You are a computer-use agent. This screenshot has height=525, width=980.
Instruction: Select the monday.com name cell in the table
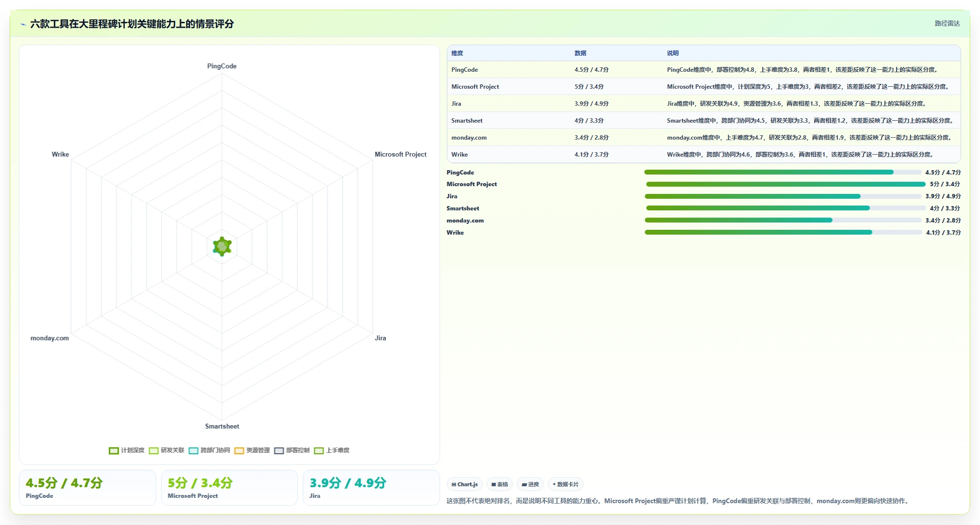469,138
